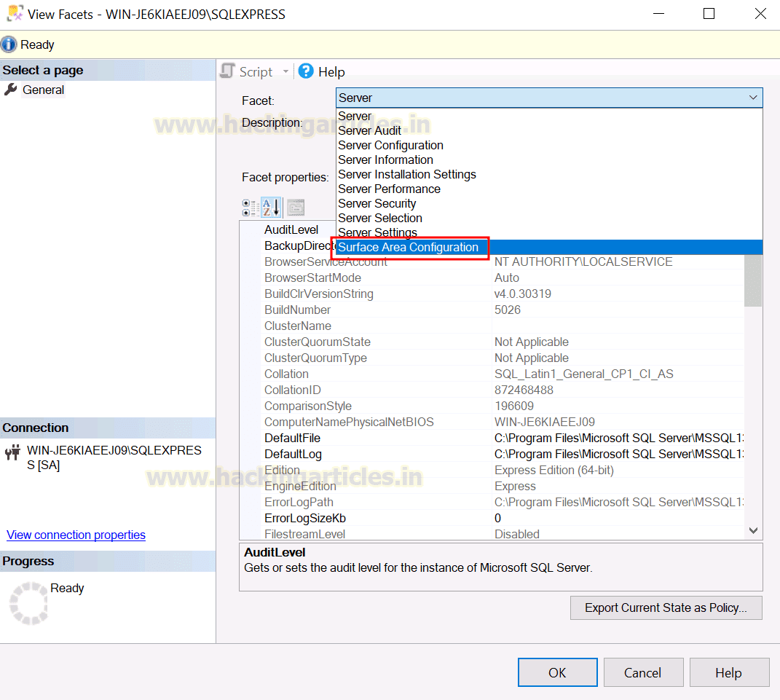Click the scrollbar thumb of facet properties
The height and width of the screenshot is (700, 780).
pyautogui.click(x=753, y=280)
